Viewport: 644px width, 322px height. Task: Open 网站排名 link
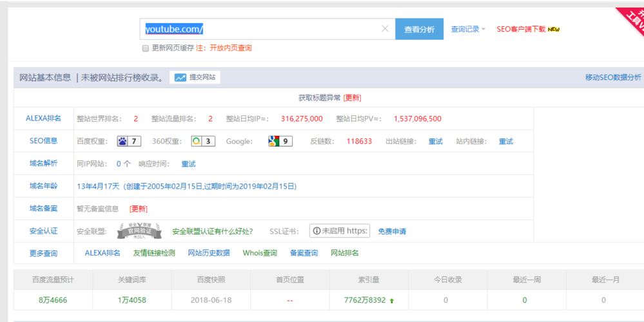345,253
